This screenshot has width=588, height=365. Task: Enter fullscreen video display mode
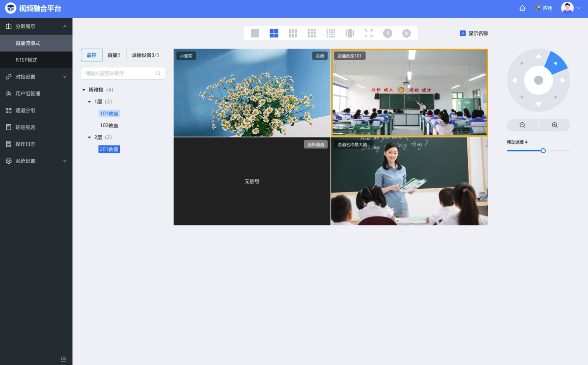[x=368, y=33]
